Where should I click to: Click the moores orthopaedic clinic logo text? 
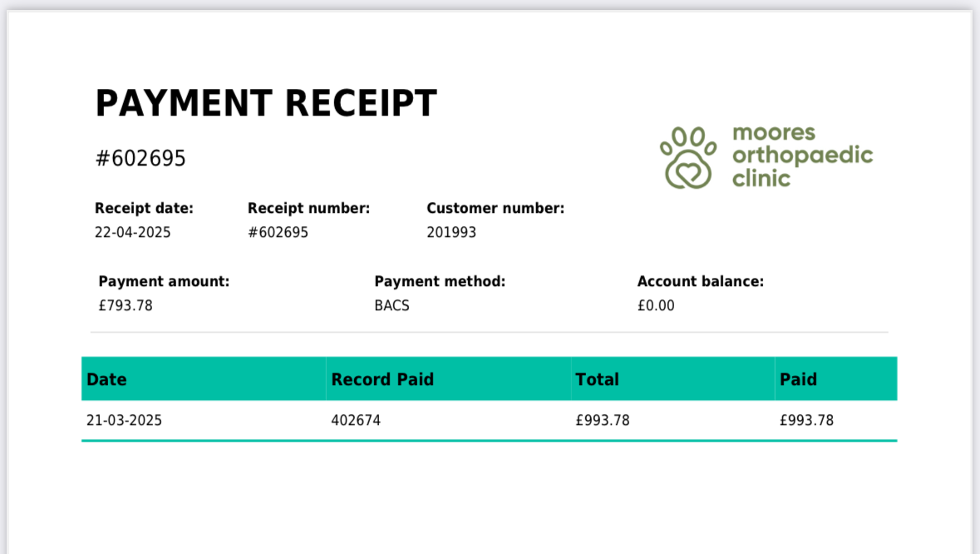(x=802, y=156)
